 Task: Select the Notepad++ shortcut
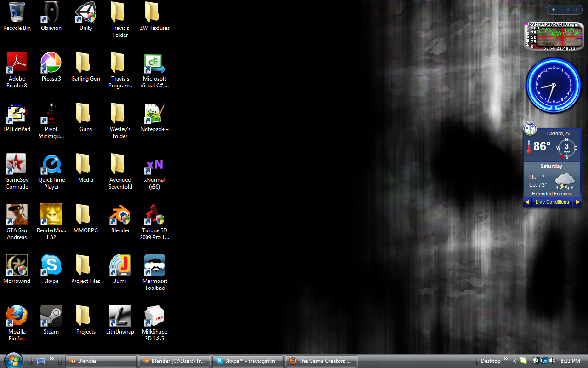(x=154, y=117)
